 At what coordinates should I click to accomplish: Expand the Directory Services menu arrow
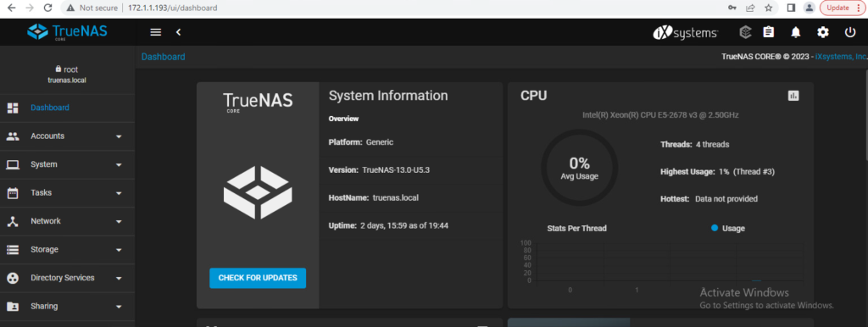(x=119, y=278)
